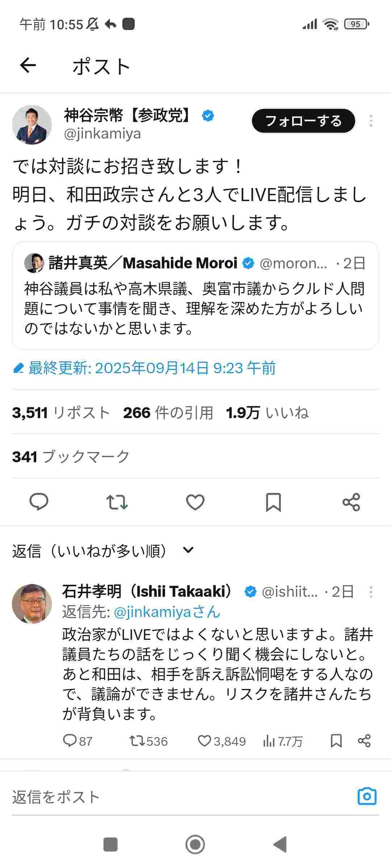The image size is (391, 868).
Task: Open more options for main post
Action: [x=371, y=121]
